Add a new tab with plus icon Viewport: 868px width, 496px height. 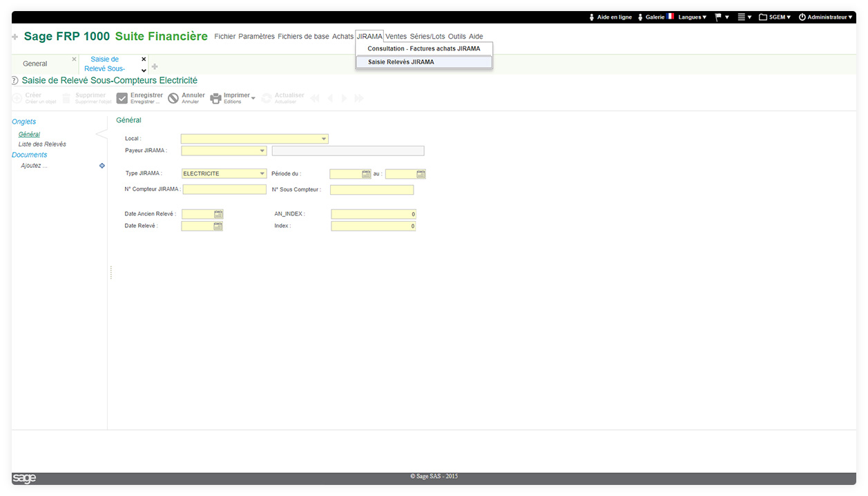coord(155,67)
